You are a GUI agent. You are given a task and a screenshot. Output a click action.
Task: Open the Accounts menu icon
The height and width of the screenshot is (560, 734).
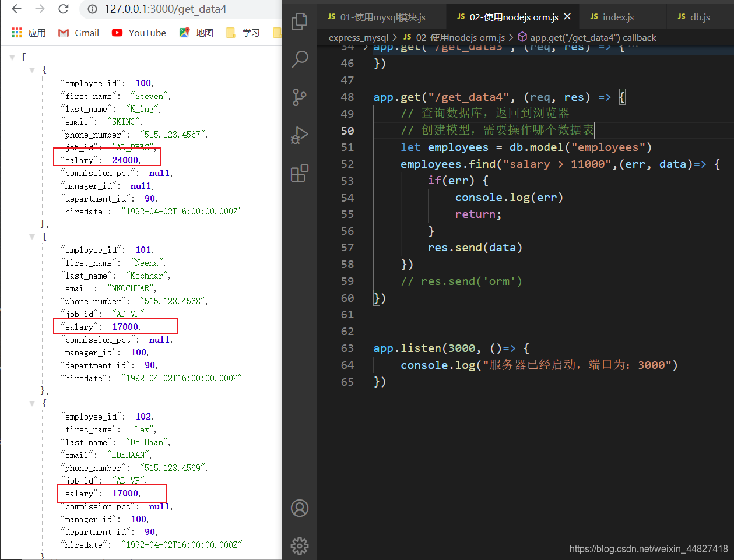(x=300, y=508)
